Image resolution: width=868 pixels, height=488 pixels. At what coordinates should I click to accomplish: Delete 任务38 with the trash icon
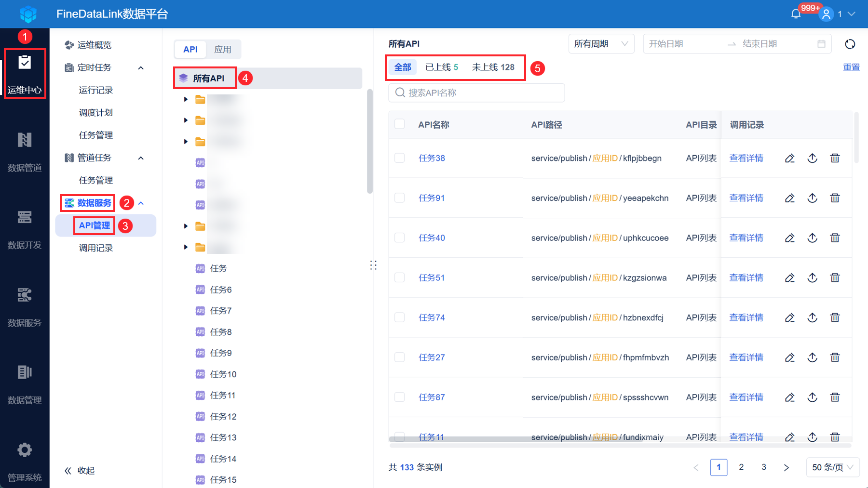point(835,158)
